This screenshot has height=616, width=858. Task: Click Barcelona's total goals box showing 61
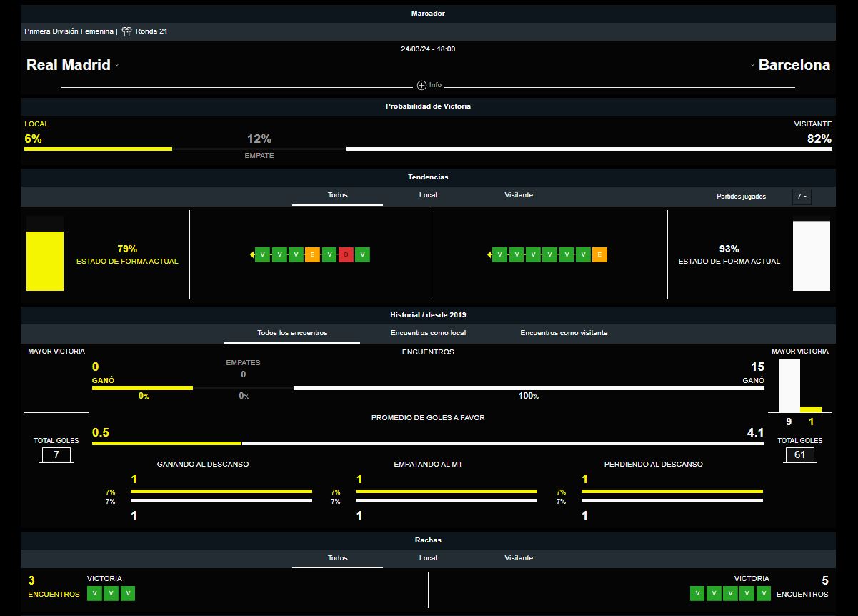click(x=799, y=454)
